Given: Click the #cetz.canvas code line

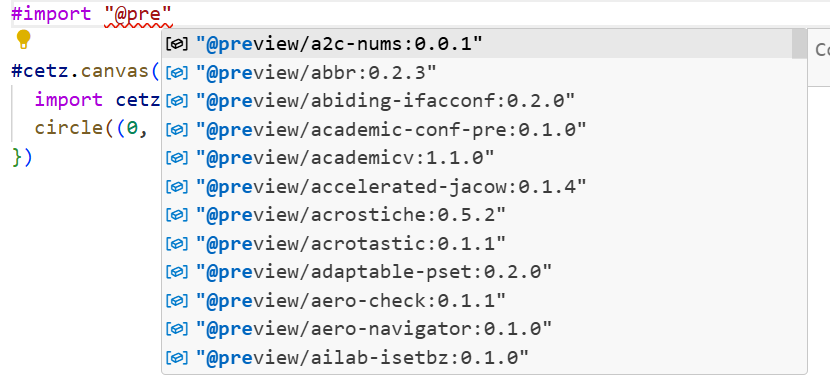Looking at the screenshot, I should click(x=85, y=71).
